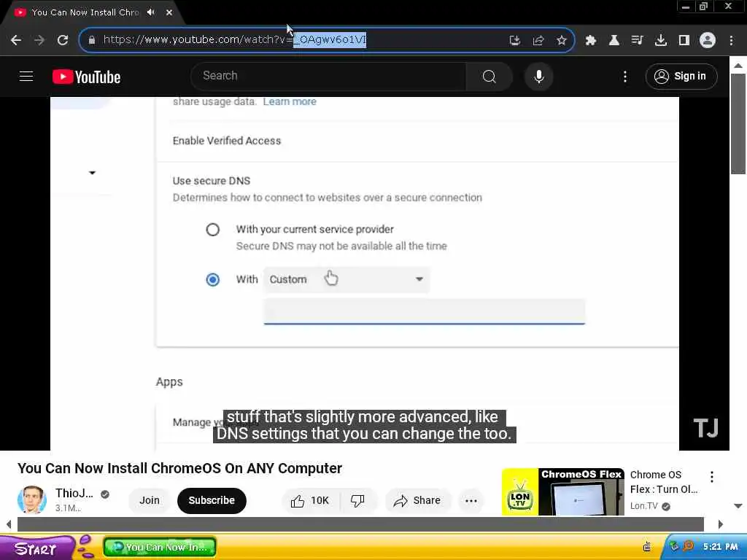The height and width of the screenshot is (560, 747).
Task: Open the media controls icon in the toolbar
Action: (x=637, y=40)
